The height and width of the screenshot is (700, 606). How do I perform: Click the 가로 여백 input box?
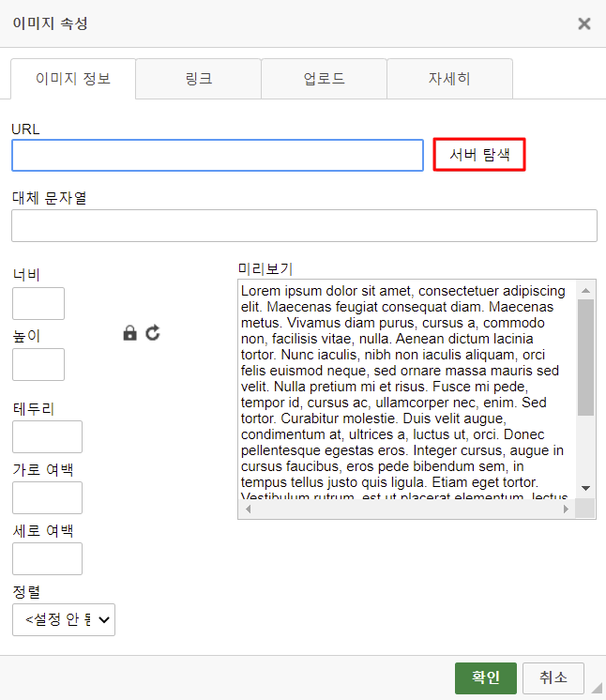(x=47, y=498)
